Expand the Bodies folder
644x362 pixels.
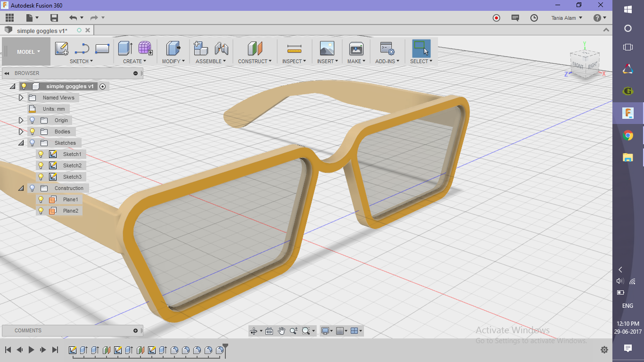[x=21, y=132]
